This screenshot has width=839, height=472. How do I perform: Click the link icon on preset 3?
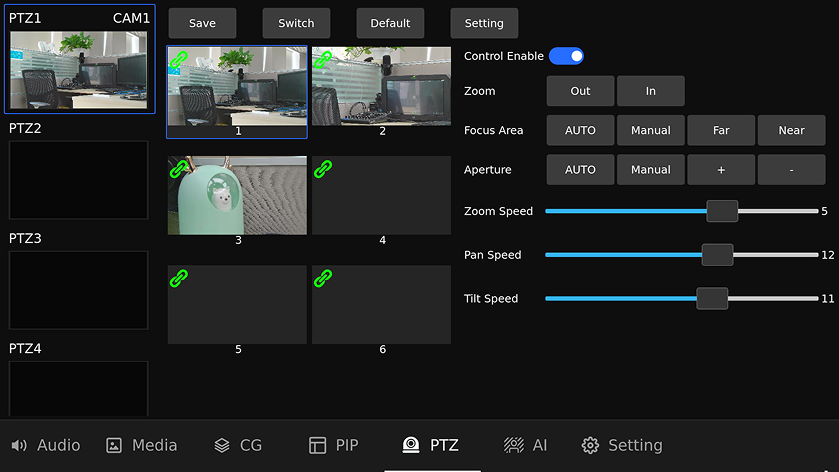click(179, 169)
